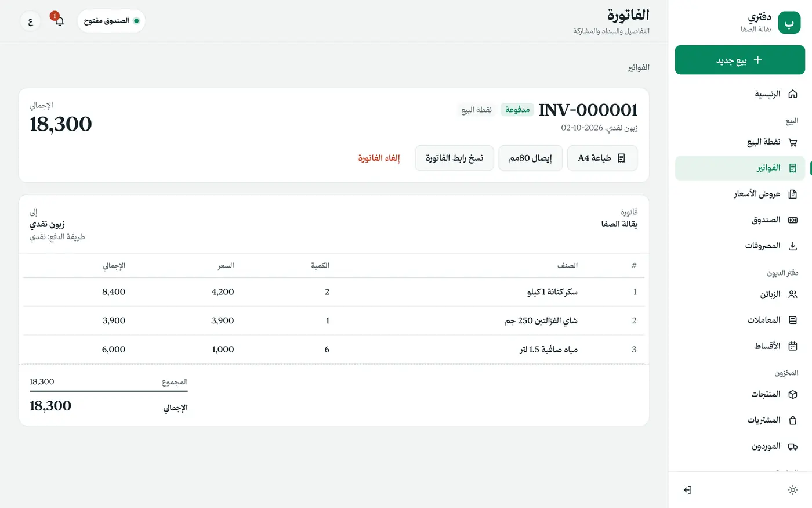
Task: Click the people icon next to الزبائن
Action: (x=793, y=294)
